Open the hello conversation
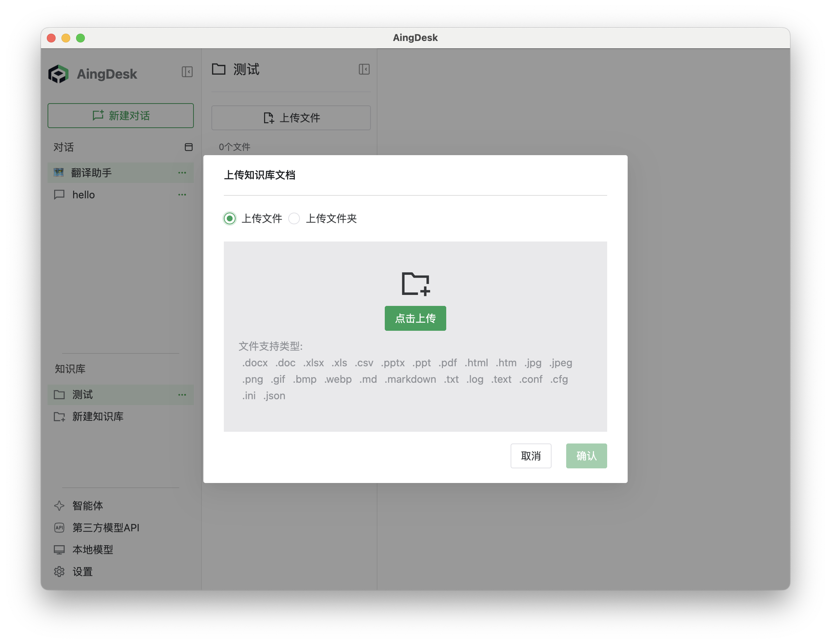This screenshot has width=831, height=644. (x=84, y=195)
